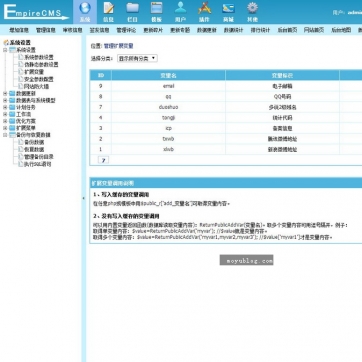Screen dimensions: 362x362
Task: Open the 信息 (Info) notepad icon menu
Action: tap(108, 12)
